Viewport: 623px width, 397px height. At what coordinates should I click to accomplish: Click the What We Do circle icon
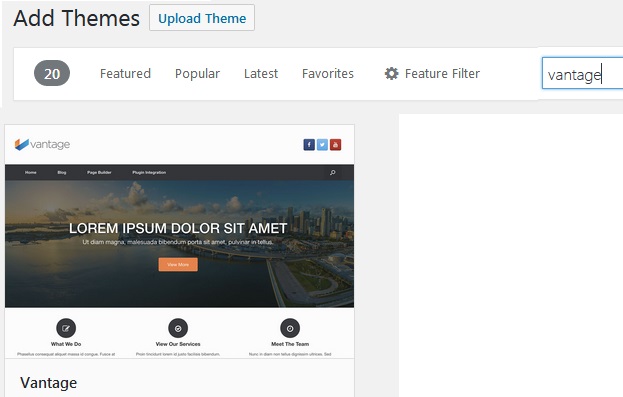coord(66,328)
